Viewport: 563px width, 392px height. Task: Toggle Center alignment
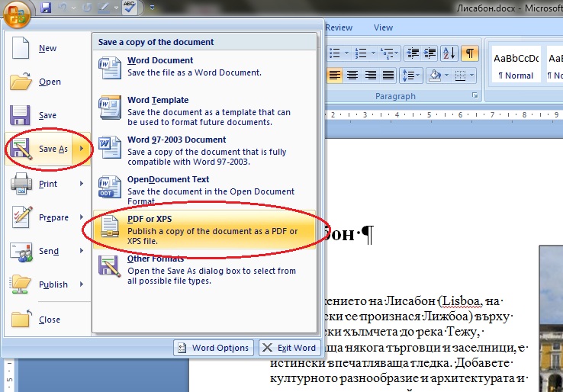click(x=352, y=76)
